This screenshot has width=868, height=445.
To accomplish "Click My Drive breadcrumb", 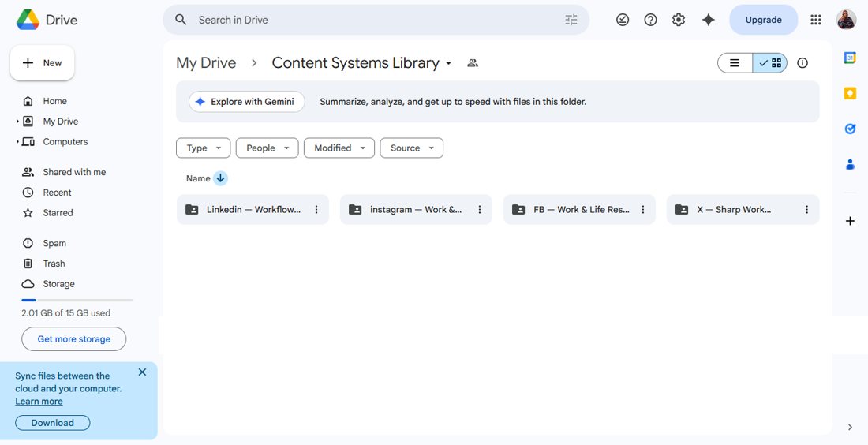I will click(x=206, y=63).
